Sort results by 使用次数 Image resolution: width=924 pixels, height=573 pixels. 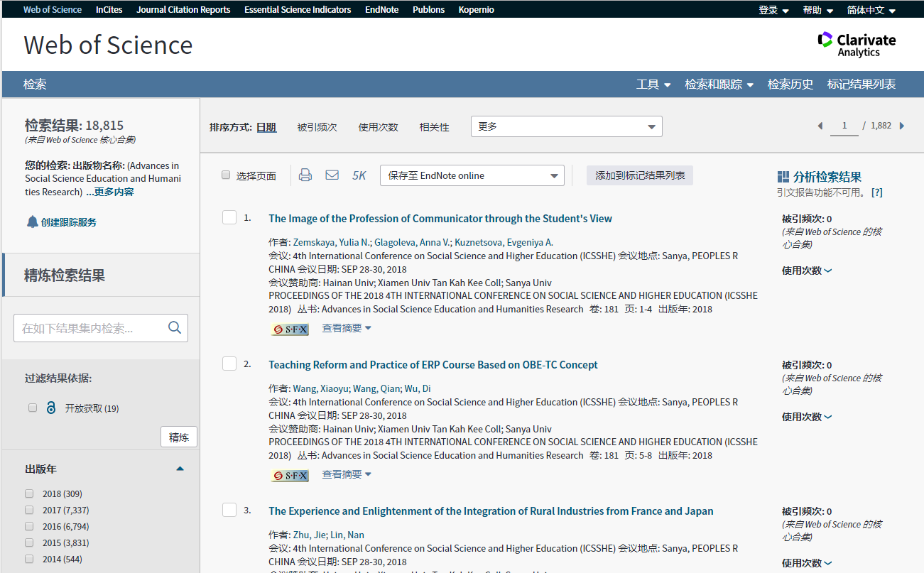click(x=378, y=127)
